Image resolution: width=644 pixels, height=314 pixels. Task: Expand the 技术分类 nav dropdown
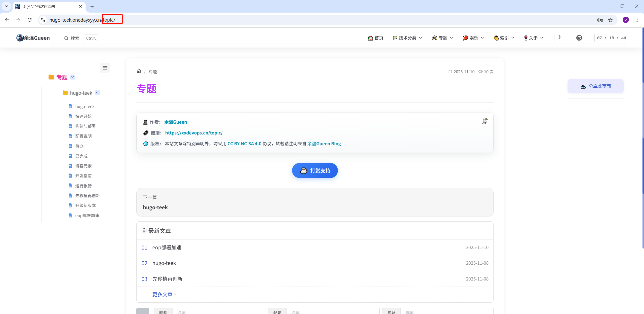407,38
